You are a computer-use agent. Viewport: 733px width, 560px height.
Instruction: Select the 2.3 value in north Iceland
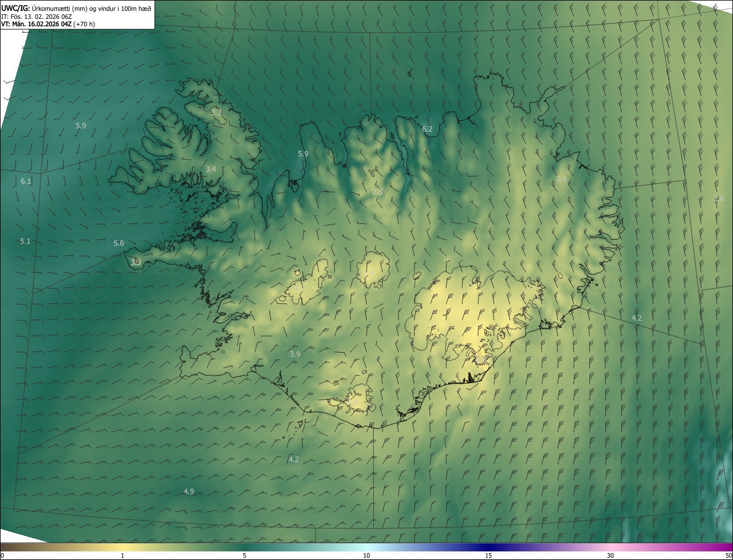(x=377, y=192)
